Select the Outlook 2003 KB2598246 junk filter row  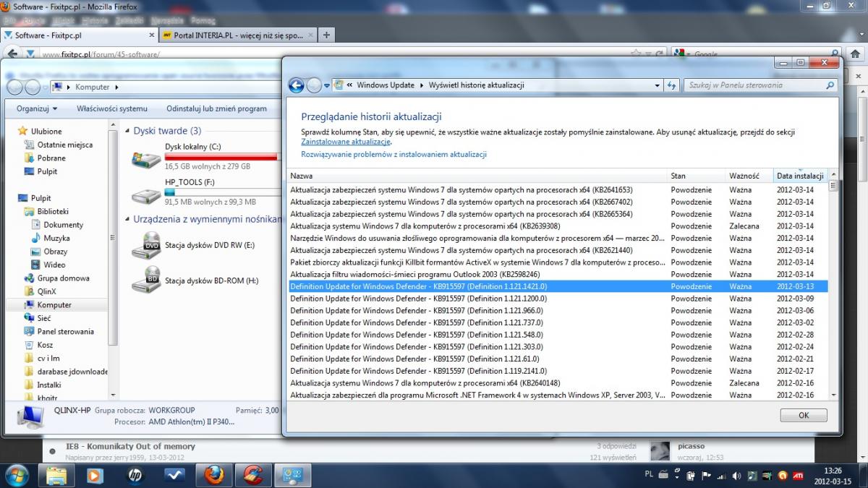[x=558, y=275]
